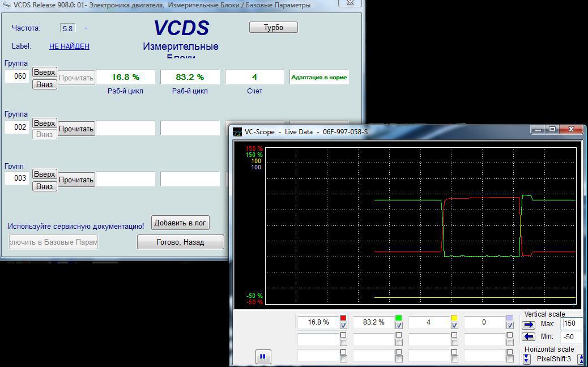The height and width of the screenshot is (367, 588).
Task: Click the red channel color swatch
Action: coord(343,318)
